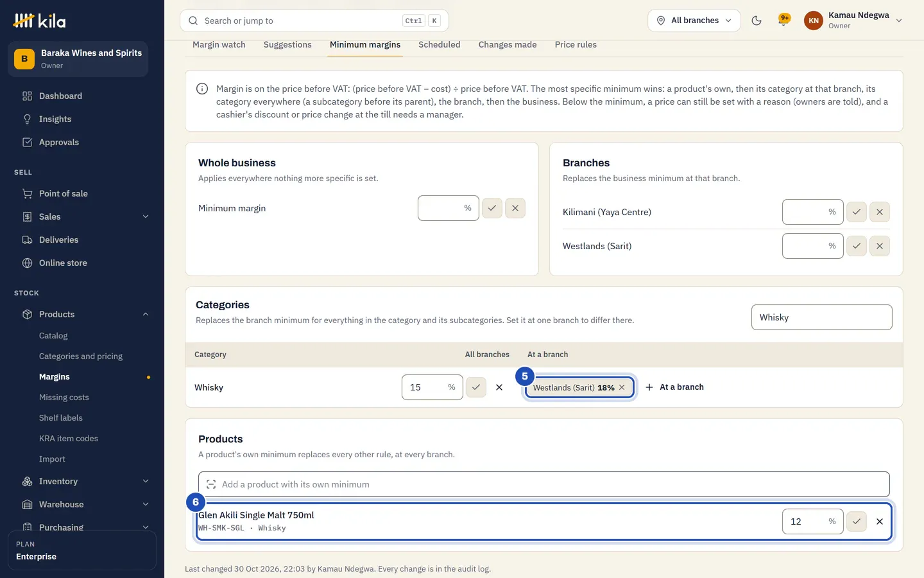Open Categories and pricing page

81,356
